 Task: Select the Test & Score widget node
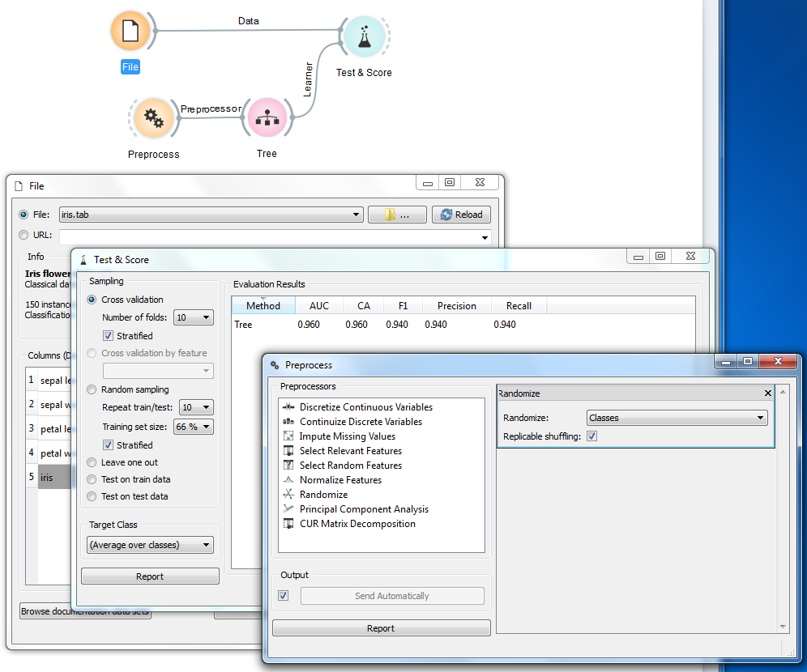(365, 36)
